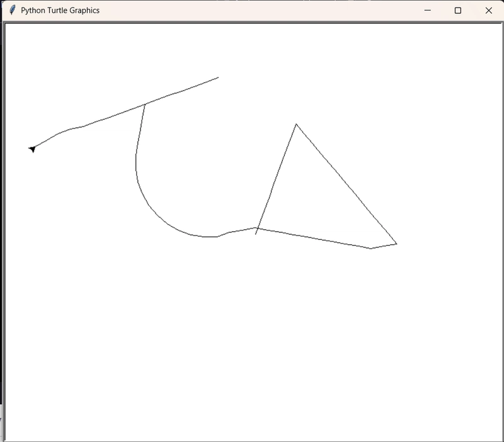Screen dimensions: 504x442
Task: Click the midpoint of the triangle's long right edge
Action: (346, 184)
